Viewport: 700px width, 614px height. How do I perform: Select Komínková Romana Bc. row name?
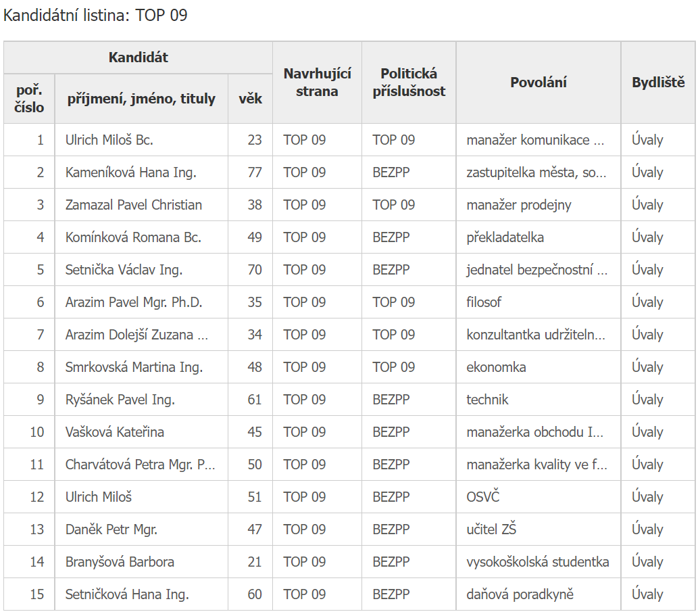(x=133, y=237)
